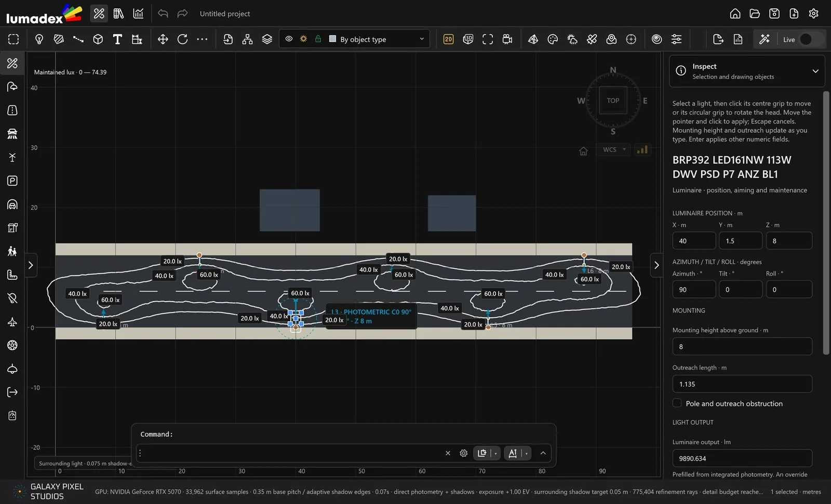Click the redo arrow
The width and height of the screenshot is (831, 504).
point(182,13)
